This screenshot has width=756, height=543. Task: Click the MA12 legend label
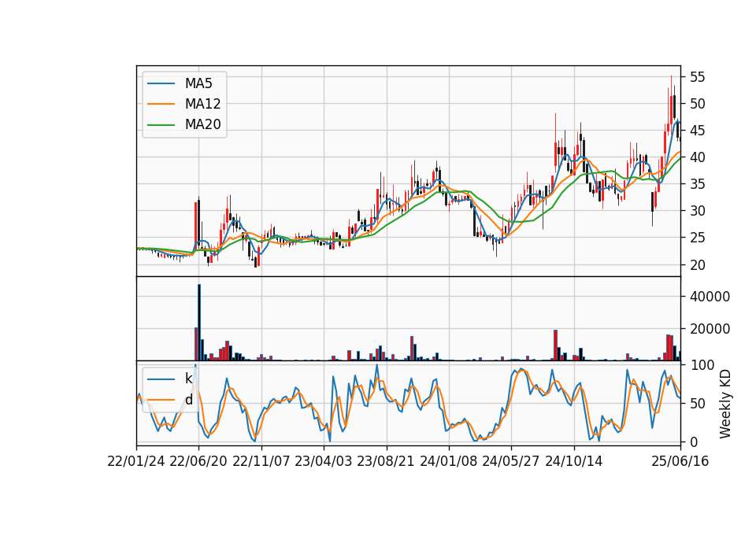click(x=203, y=104)
